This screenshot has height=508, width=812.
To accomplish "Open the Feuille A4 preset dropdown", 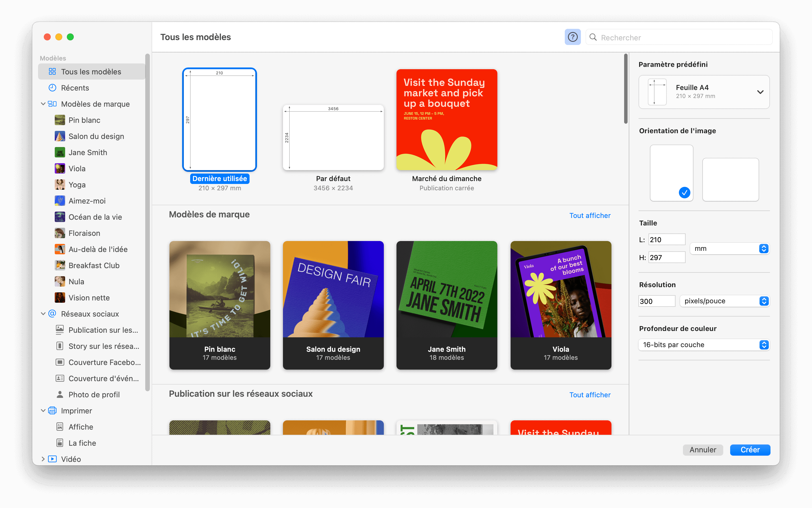I will tap(704, 92).
